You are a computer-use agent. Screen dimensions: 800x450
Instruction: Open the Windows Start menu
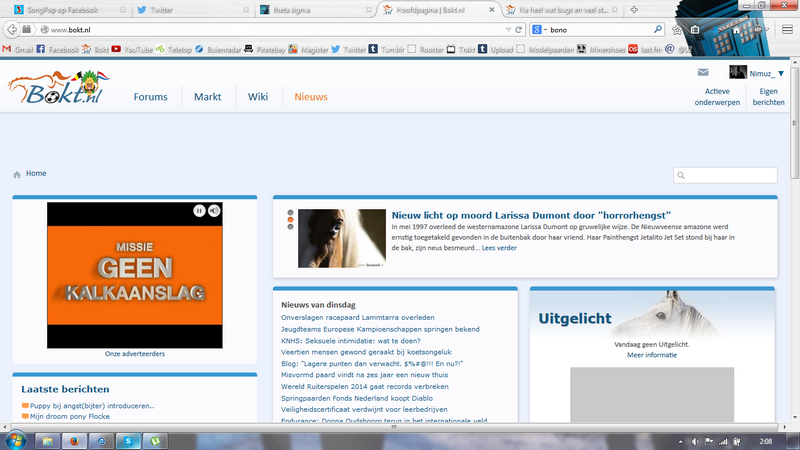click(15, 440)
